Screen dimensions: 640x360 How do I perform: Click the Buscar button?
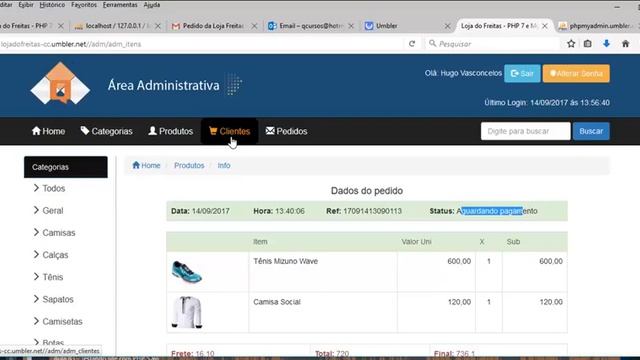591,131
